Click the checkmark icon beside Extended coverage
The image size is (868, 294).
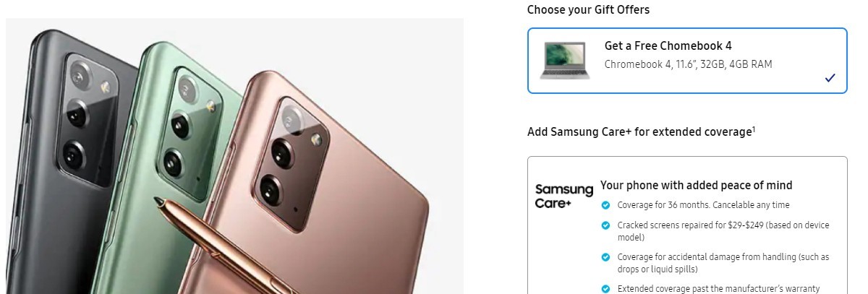(x=605, y=289)
